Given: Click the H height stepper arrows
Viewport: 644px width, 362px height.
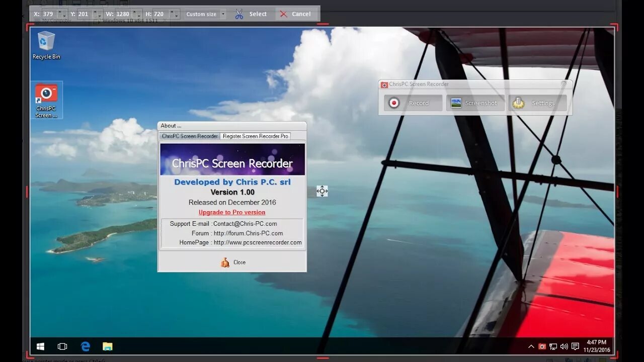Looking at the screenshot, I should point(174,14).
